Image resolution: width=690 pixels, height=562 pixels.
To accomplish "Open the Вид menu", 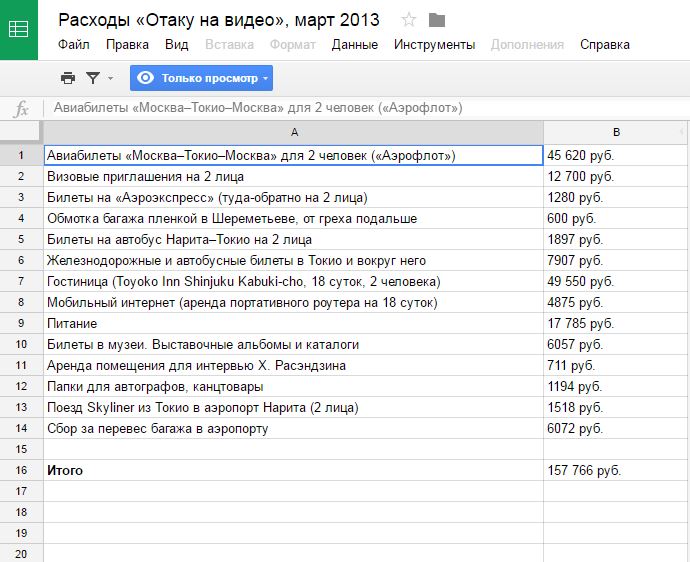I will pos(176,44).
